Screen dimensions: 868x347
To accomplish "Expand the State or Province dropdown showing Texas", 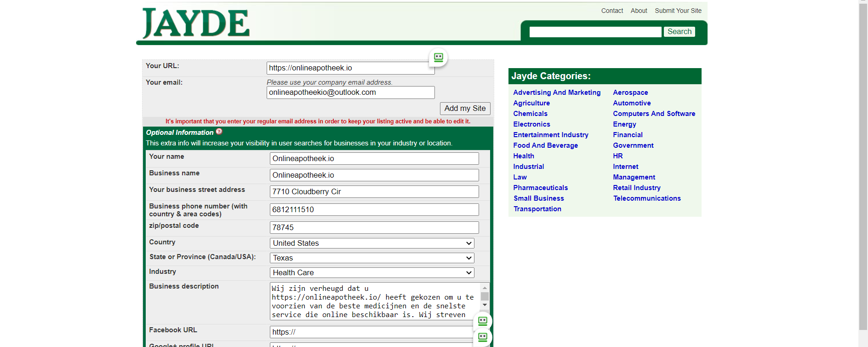I will pyautogui.click(x=372, y=258).
